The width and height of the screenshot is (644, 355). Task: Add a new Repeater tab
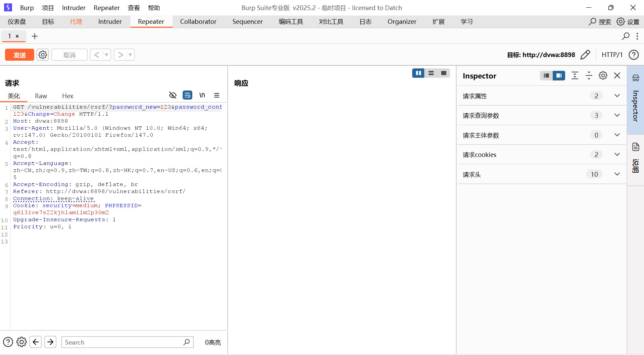point(35,36)
